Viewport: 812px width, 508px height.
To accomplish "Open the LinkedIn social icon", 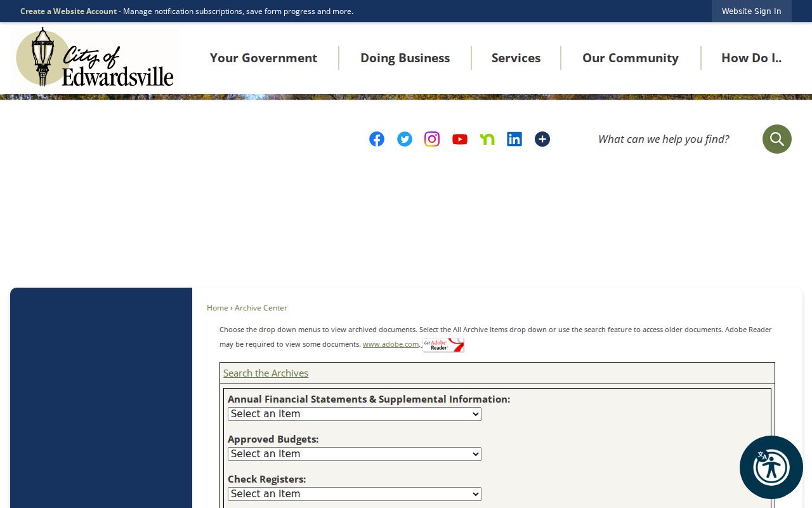I will tap(514, 139).
